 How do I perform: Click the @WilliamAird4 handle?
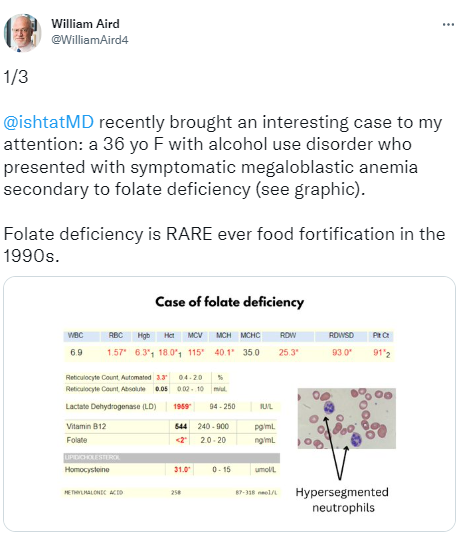(90, 40)
